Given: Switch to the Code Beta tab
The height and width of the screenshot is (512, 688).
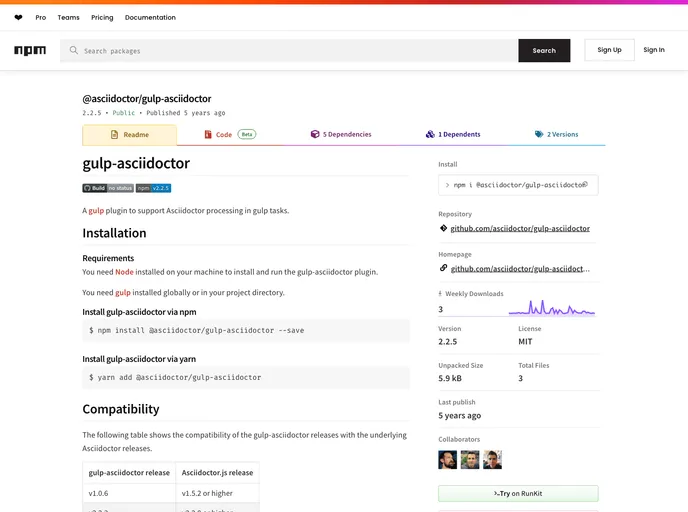Looking at the screenshot, I should [230, 134].
